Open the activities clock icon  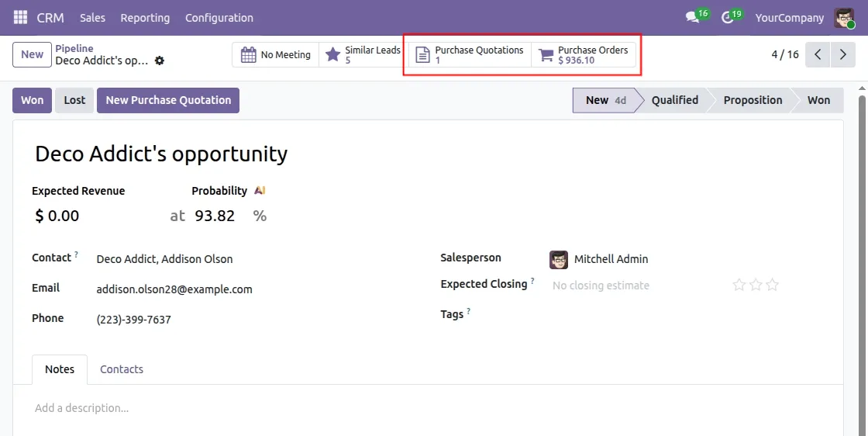click(x=727, y=17)
